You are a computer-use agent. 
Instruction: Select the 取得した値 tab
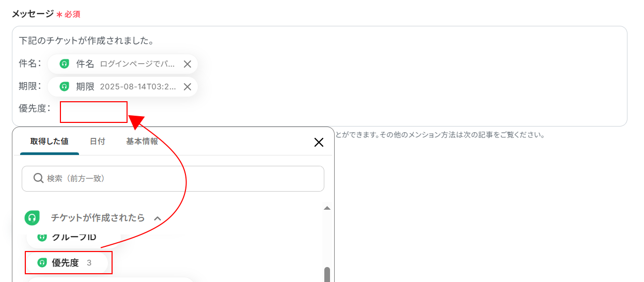point(50,142)
